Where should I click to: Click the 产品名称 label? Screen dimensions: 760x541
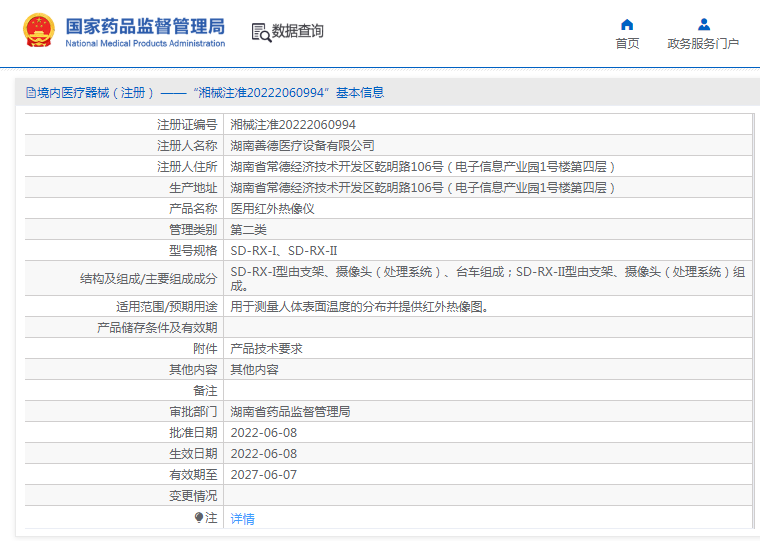[193, 208]
